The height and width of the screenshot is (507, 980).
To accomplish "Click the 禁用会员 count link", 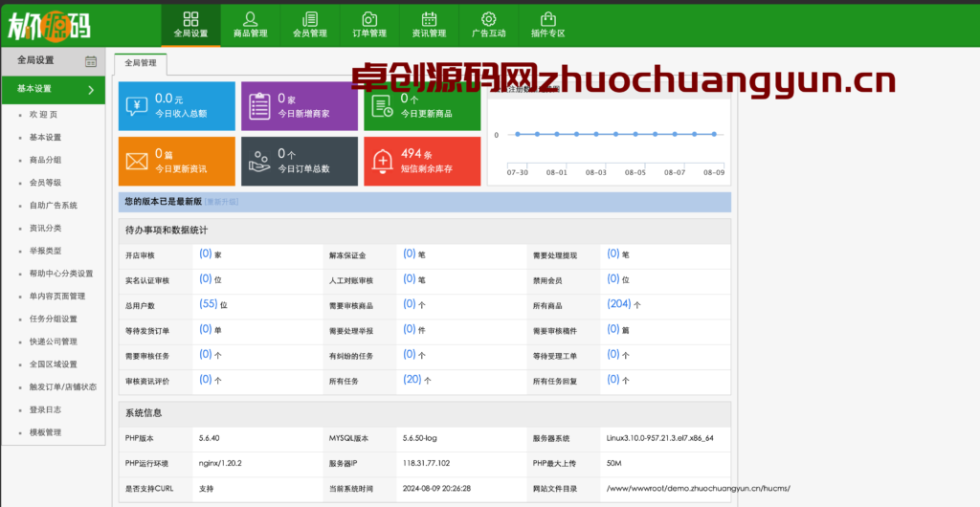I will (613, 279).
